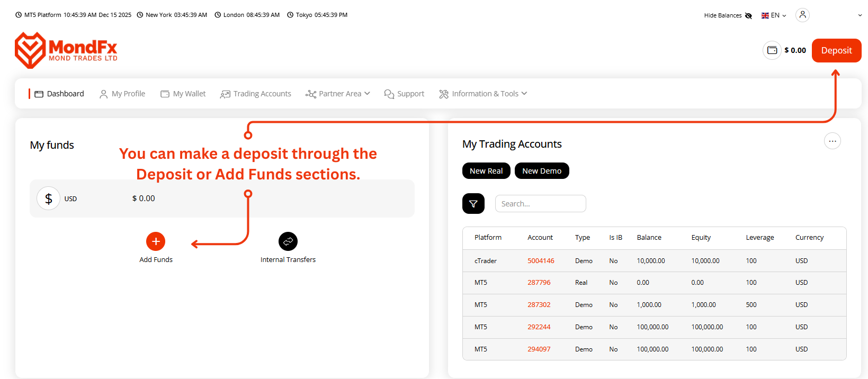
Task: Expand the top-right corner chevron
Action: 860,15
